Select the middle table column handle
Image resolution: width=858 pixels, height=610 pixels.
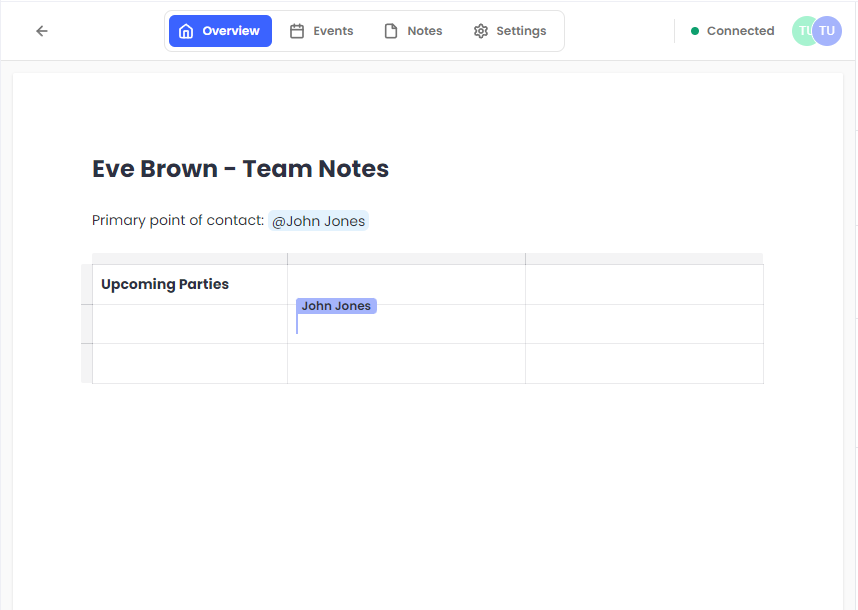coord(406,259)
